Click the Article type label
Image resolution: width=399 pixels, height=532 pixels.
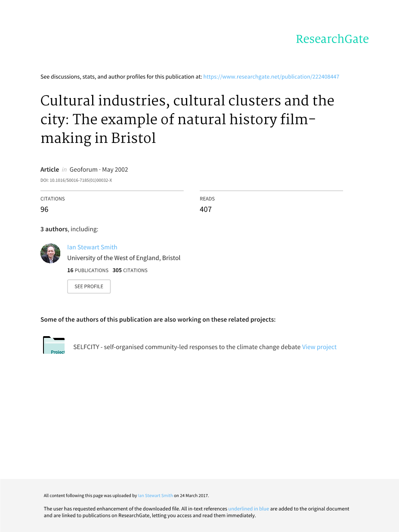49,170
